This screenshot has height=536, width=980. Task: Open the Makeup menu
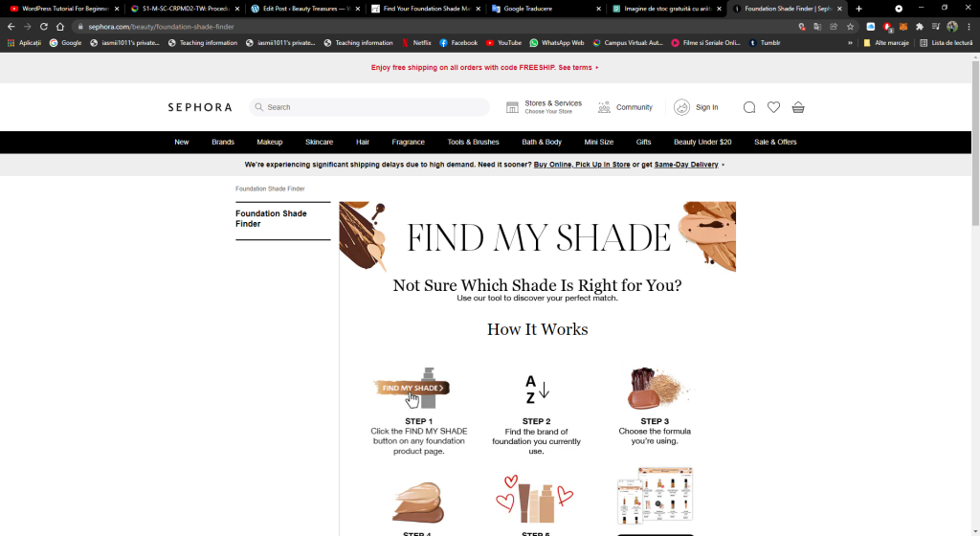(x=269, y=143)
